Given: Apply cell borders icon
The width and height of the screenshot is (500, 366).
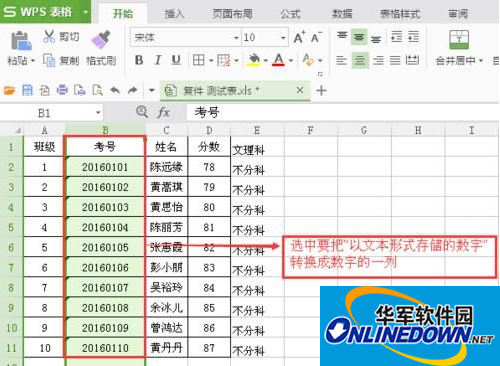Looking at the screenshot, I should click(199, 60).
